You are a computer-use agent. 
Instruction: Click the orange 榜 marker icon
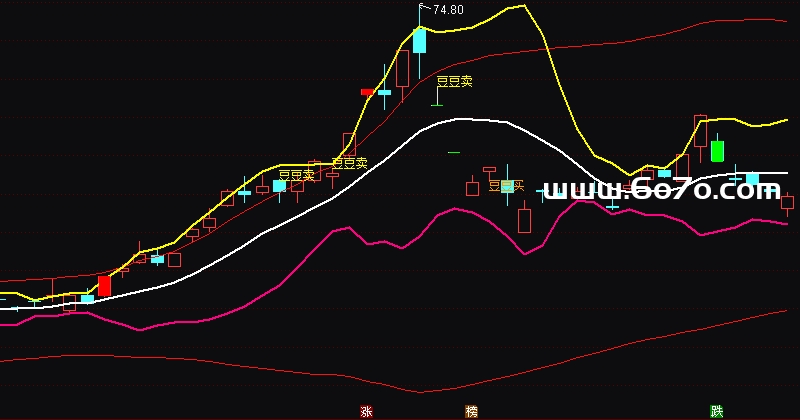[471, 411]
